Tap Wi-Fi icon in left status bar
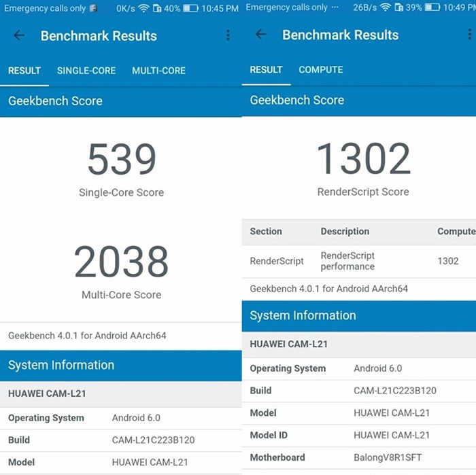 pyautogui.click(x=143, y=8)
